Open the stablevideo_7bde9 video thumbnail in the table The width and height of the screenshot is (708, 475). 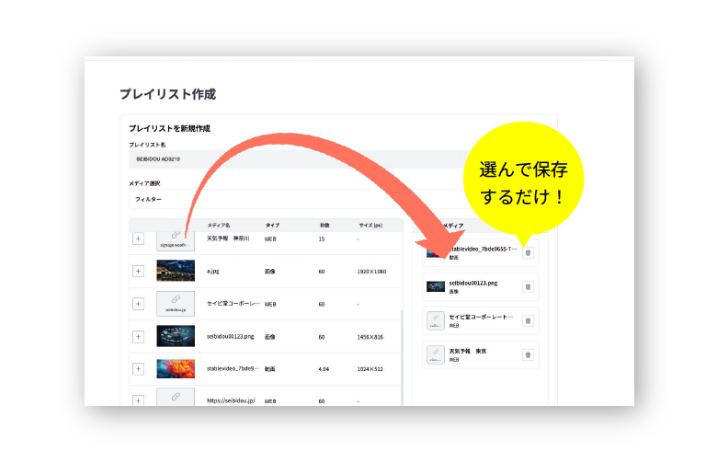[176, 368]
